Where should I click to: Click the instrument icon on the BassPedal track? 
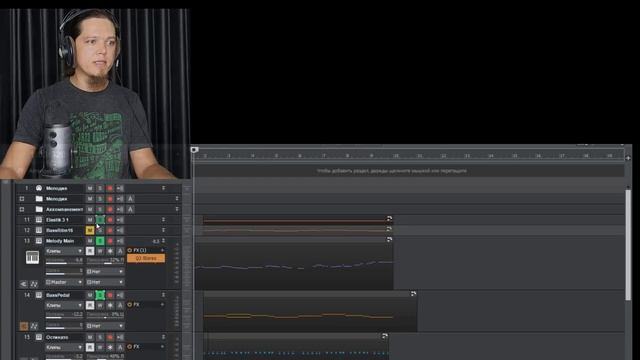tap(39, 295)
